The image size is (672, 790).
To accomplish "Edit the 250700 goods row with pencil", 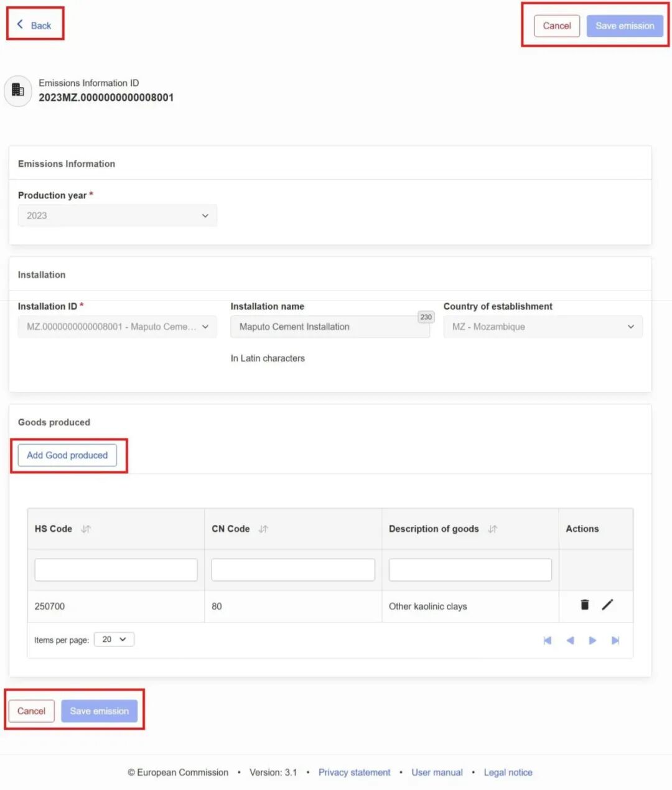I will [x=607, y=605].
